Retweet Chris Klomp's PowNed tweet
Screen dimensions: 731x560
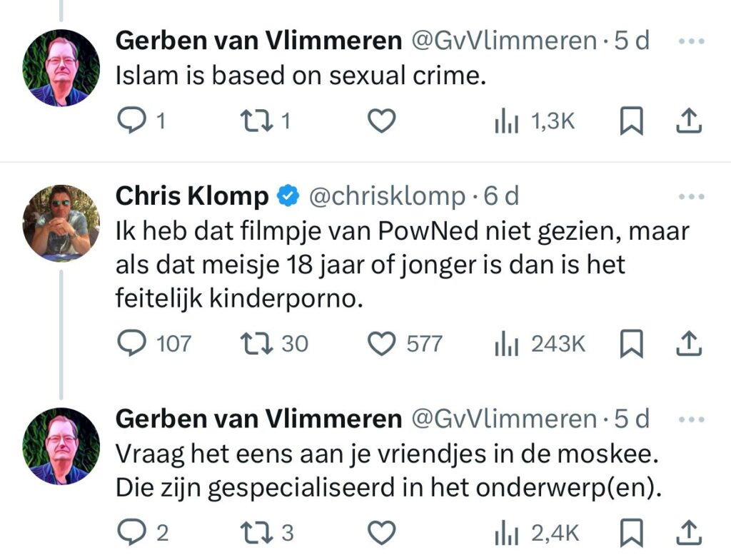click(x=255, y=344)
